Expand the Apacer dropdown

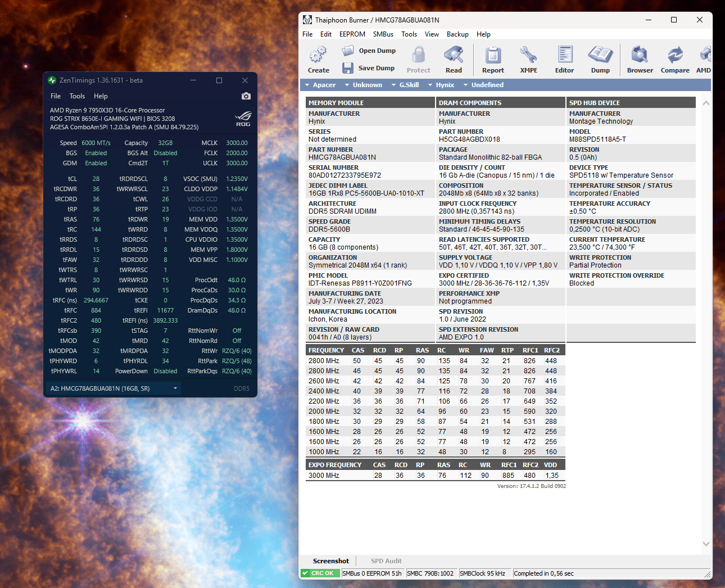(320, 85)
